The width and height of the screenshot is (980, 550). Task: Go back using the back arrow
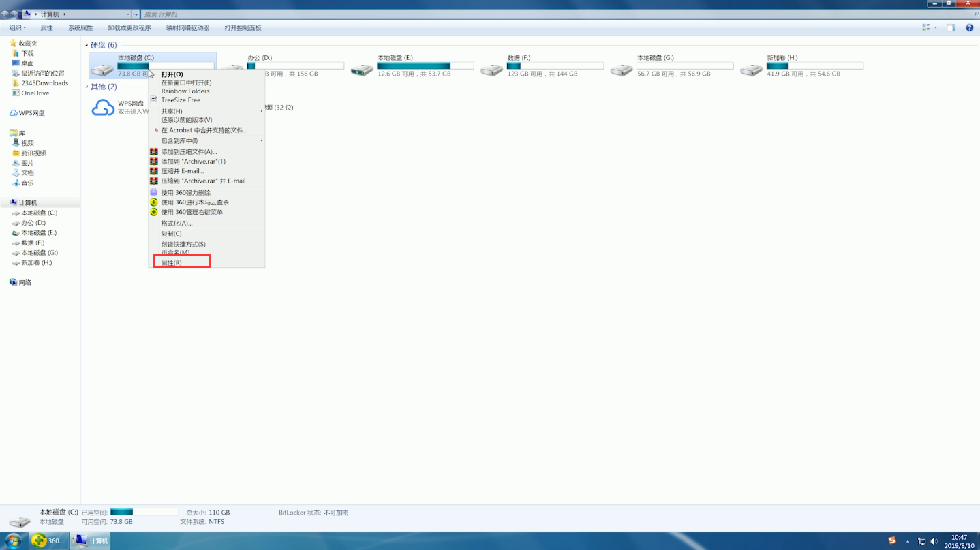coord(5,14)
